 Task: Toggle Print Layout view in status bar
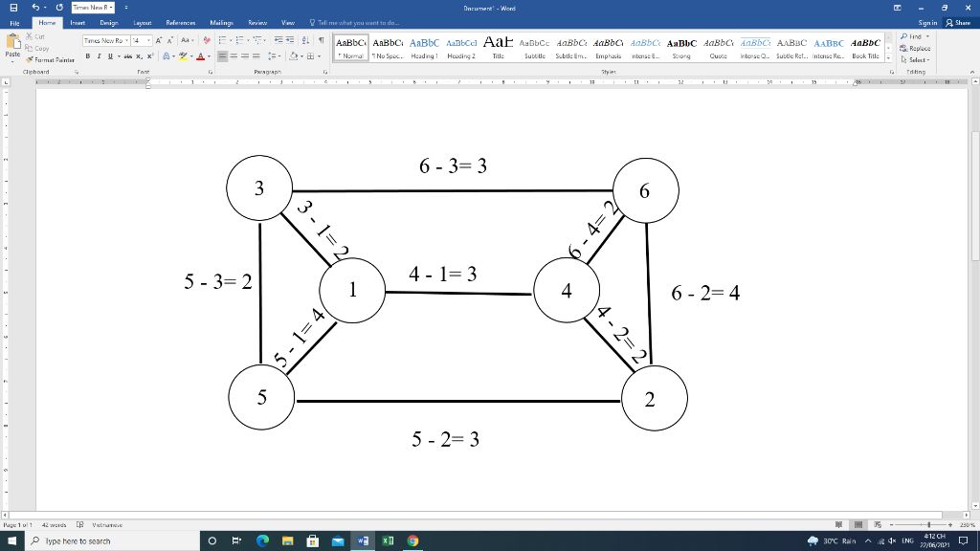[x=858, y=525]
